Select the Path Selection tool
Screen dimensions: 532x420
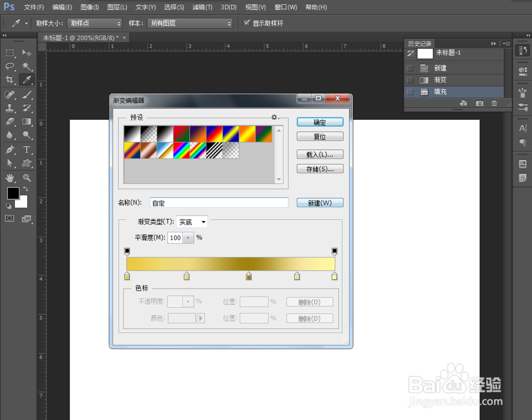point(10,163)
